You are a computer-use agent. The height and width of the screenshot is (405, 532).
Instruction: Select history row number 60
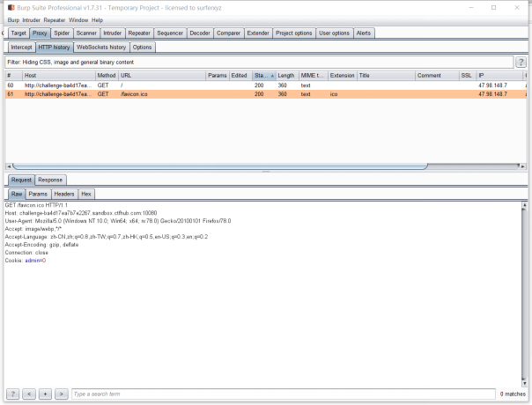click(266, 85)
